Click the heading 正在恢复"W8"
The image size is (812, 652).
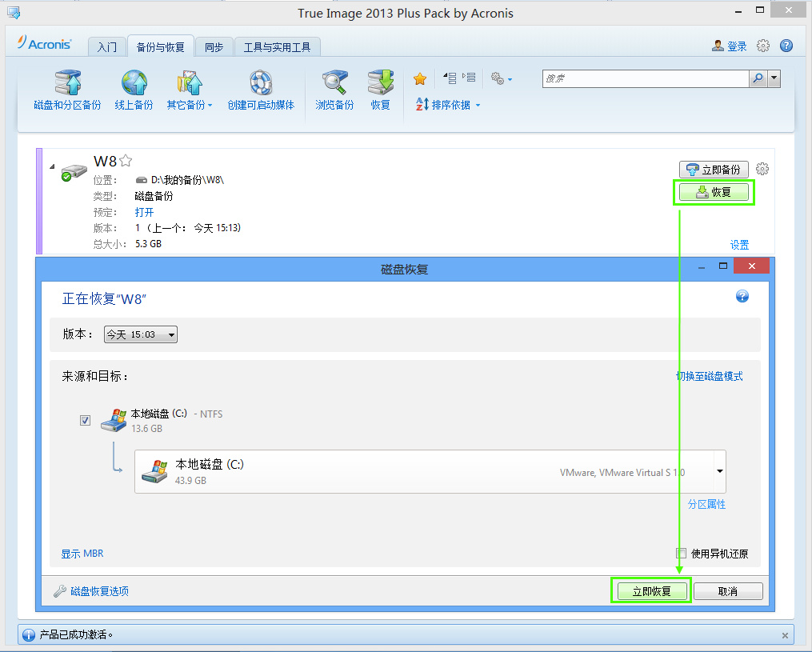pos(104,299)
